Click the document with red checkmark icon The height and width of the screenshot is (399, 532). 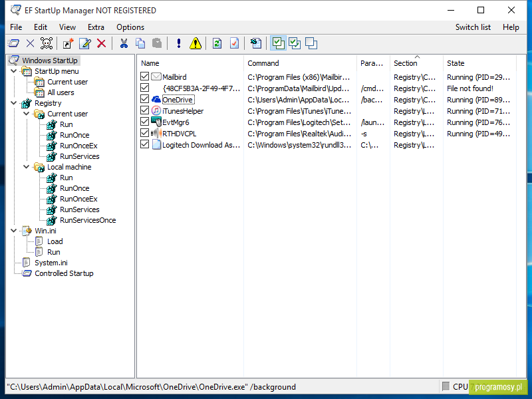[x=234, y=43]
